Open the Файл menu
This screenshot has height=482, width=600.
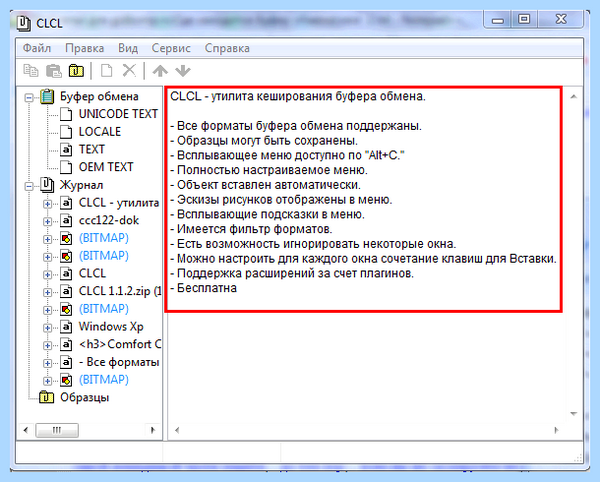pyautogui.click(x=37, y=48)
